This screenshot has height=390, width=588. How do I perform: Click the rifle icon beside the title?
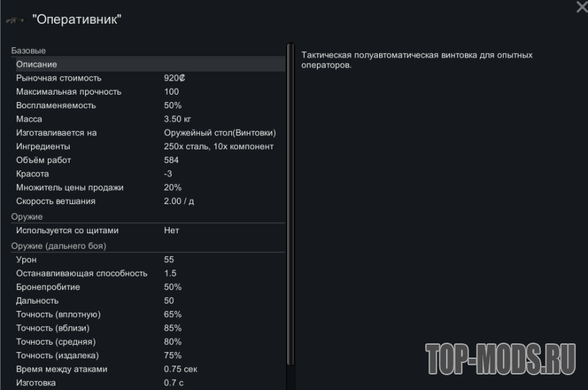click(15, 20)
